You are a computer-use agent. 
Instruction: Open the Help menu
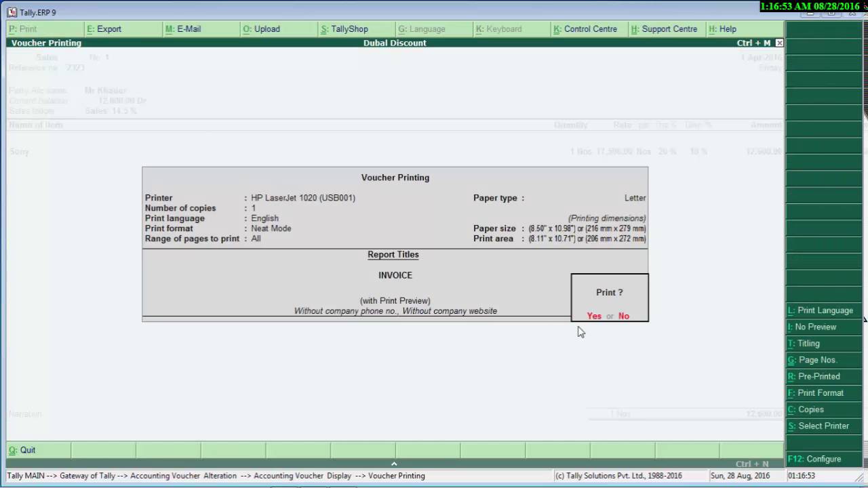745,29
